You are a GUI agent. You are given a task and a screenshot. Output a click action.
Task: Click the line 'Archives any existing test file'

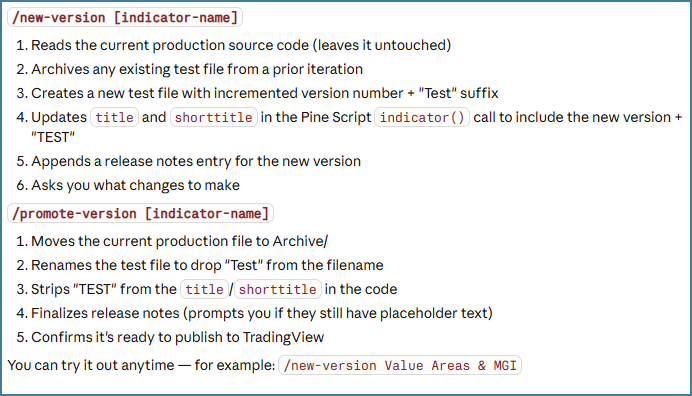point(197,69)
